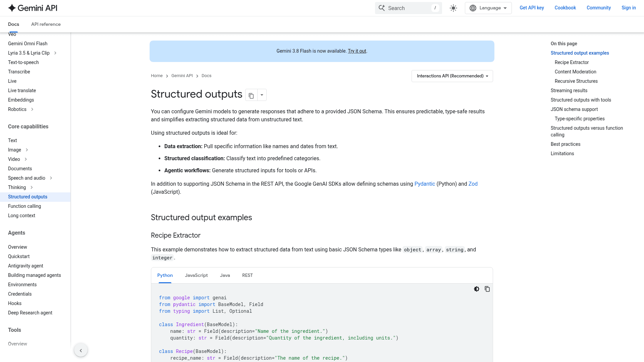
Task: Expand Lyria 3.5 & Lyria Clip section
Action: pyautogui.click(x=55, y=53)
